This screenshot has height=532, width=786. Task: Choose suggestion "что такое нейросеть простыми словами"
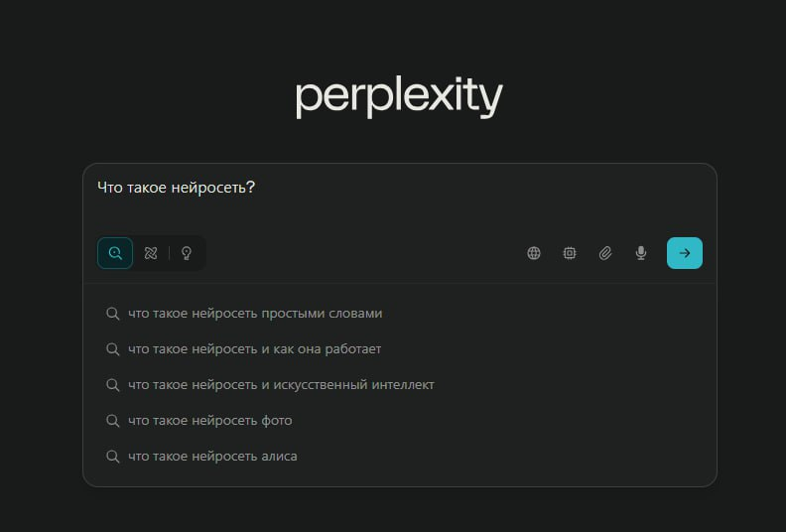coord(255,314)
